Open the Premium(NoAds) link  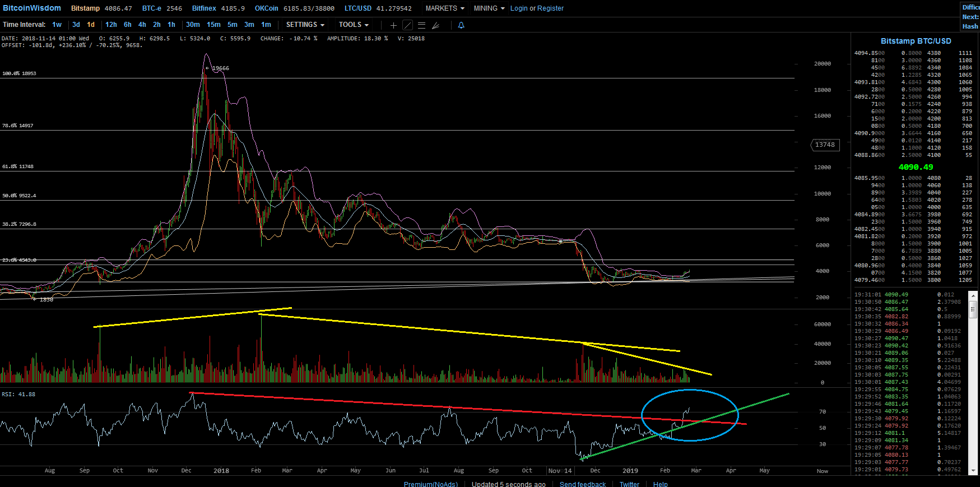[431, 484]
